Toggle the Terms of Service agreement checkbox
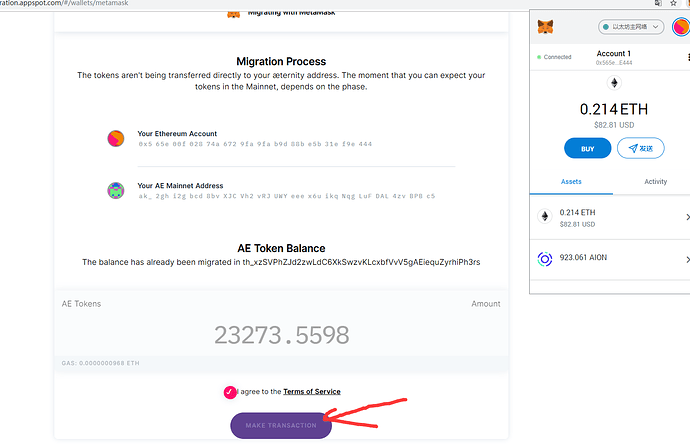Image resolution: width=690 pixels, height=447 pixels. click(x=230, y=392)
